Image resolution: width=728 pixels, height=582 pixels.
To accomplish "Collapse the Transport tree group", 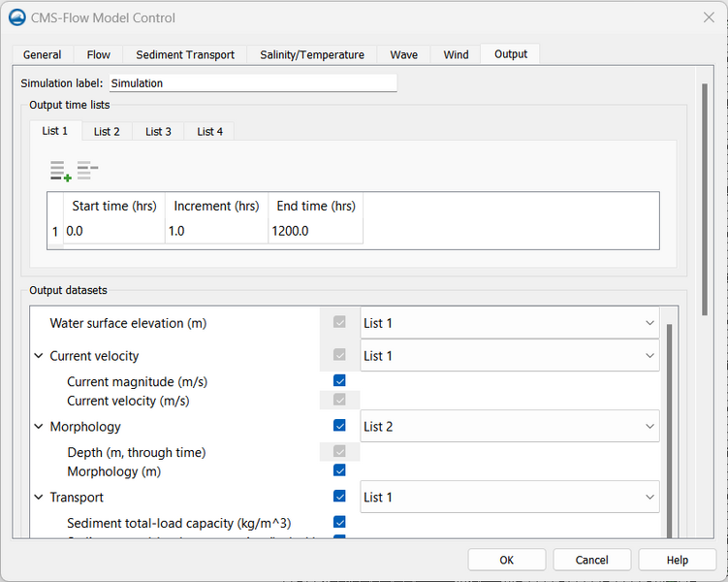I will [39, 497].
